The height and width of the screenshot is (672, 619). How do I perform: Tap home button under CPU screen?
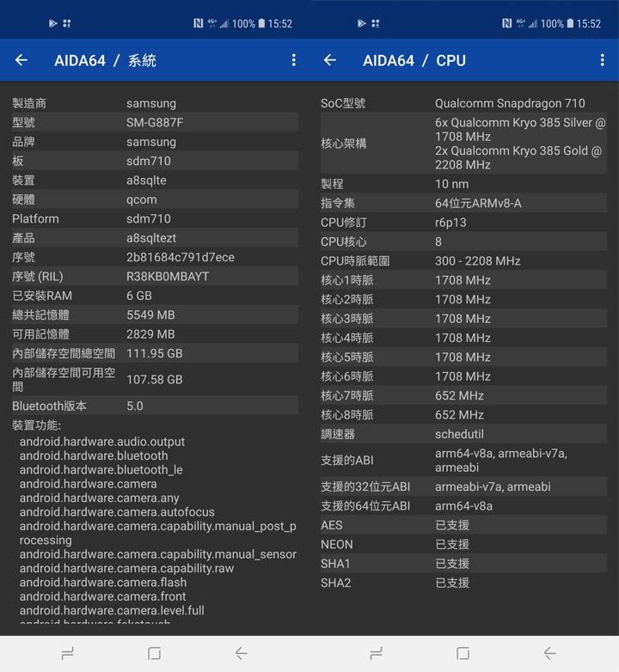(x=463, y=653)
